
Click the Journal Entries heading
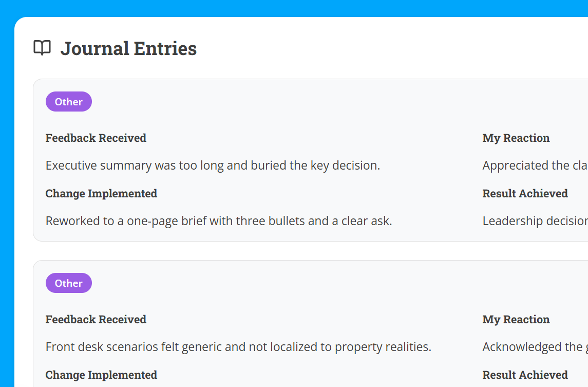coord(128,48)
